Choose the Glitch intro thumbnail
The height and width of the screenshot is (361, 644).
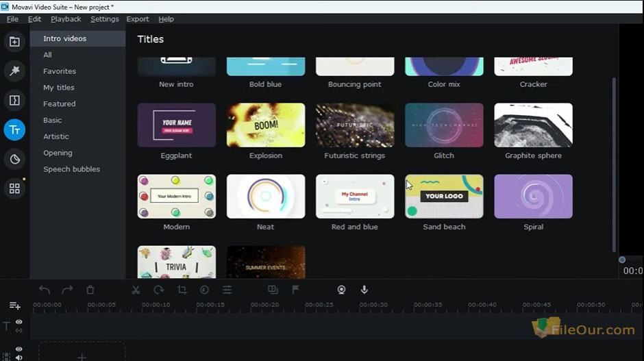coord(444,125)
